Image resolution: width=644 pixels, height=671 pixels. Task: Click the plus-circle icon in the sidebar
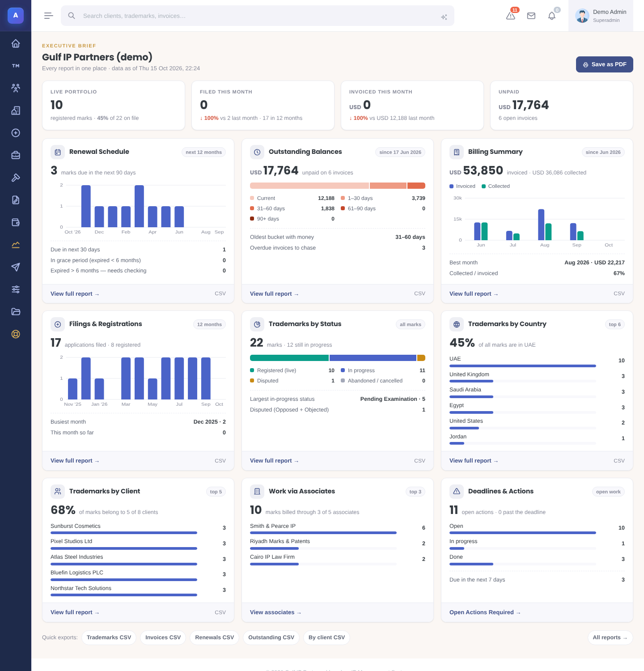(16, 133)
